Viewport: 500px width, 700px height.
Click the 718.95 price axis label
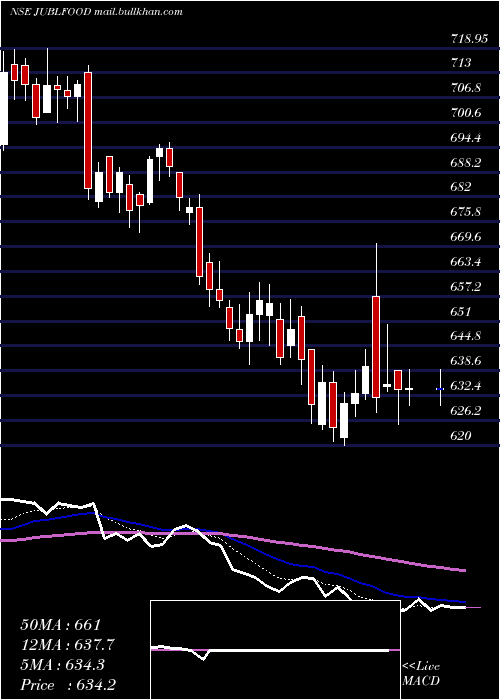click(469, 39)
